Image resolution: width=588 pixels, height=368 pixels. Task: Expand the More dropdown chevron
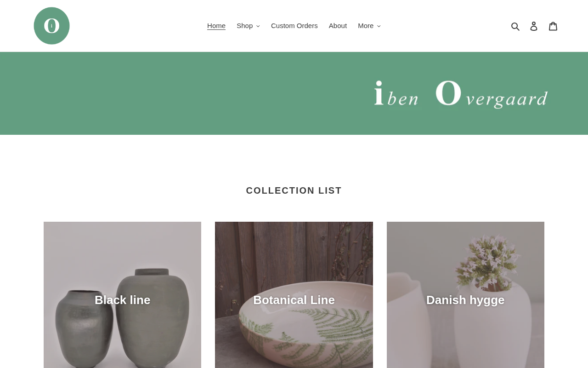click(x=379, y=26)
